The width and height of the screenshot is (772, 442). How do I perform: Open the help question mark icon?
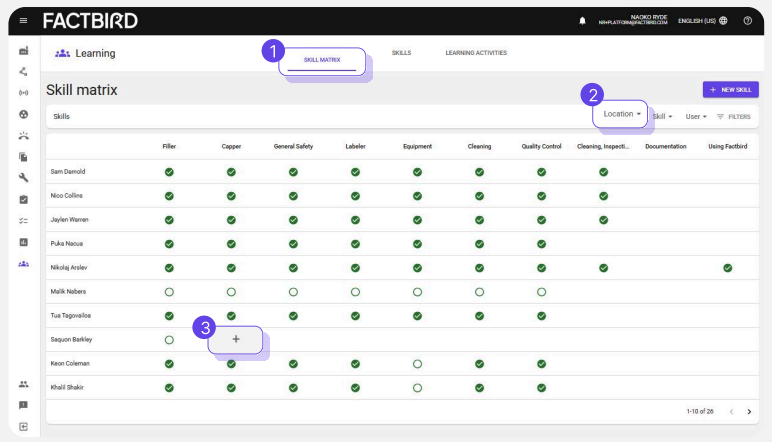tap(747, 21)
